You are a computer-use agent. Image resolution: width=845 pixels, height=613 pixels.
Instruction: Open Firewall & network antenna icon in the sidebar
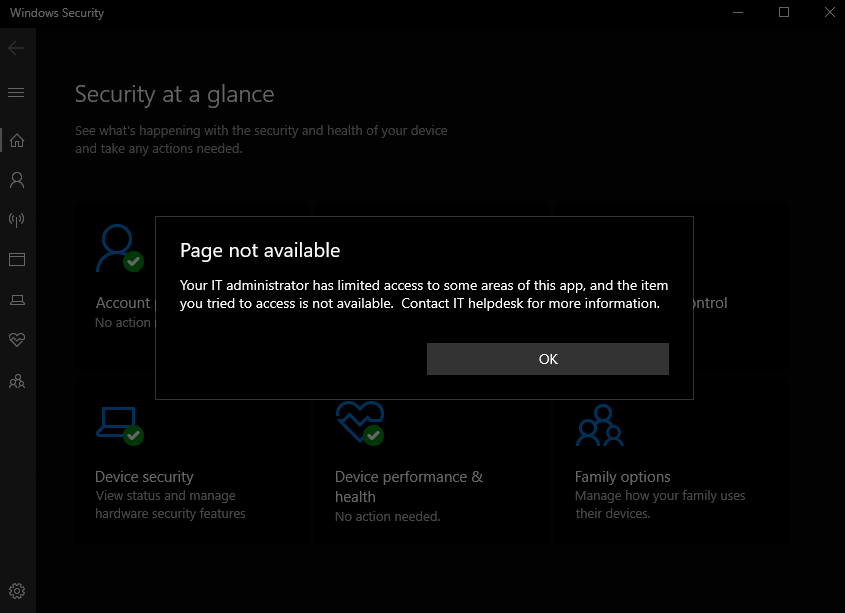click(x=17, y=219)
